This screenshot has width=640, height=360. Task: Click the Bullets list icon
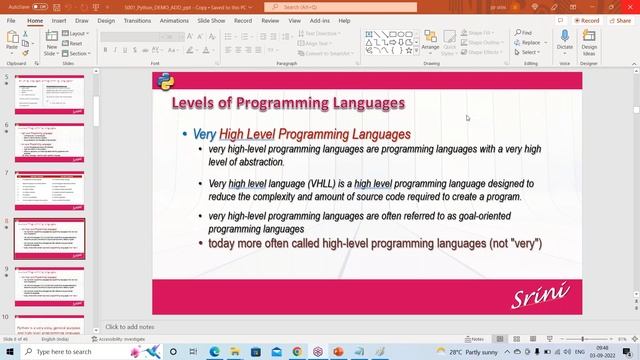pos(229,37)
